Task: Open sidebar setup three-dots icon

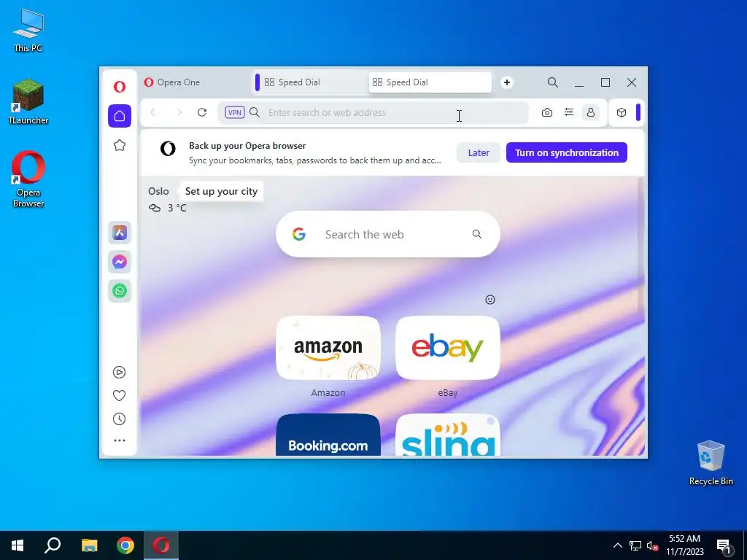Action: click(x=120, y=440)
